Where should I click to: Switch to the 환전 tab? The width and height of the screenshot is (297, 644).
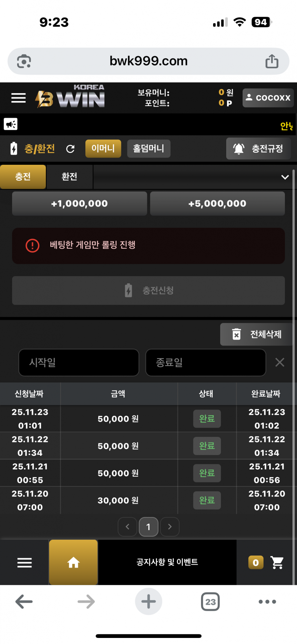[x=69, y=176]
